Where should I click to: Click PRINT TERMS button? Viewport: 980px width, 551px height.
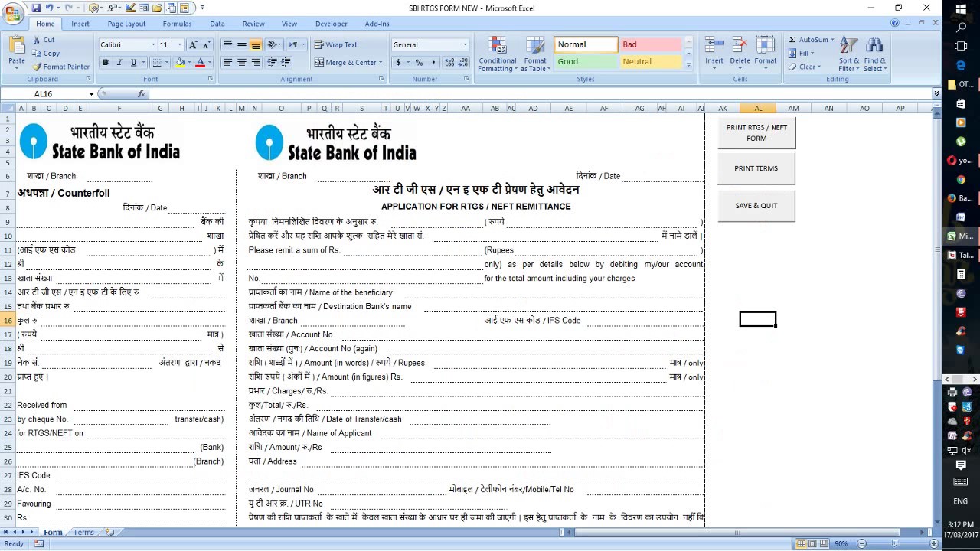click(756, 168)
